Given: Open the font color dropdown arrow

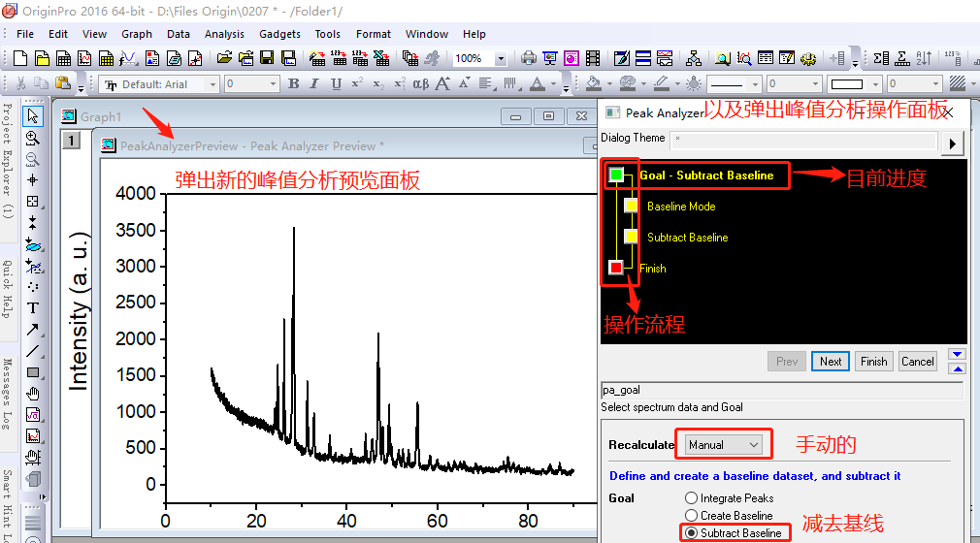Looking at the screenshot, I should 554,83.
